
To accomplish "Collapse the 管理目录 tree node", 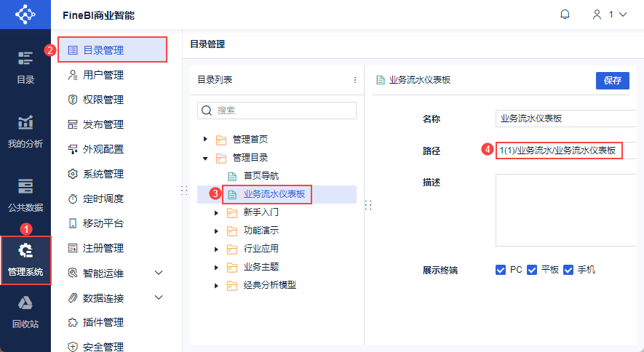I will [x=206, y=158].
